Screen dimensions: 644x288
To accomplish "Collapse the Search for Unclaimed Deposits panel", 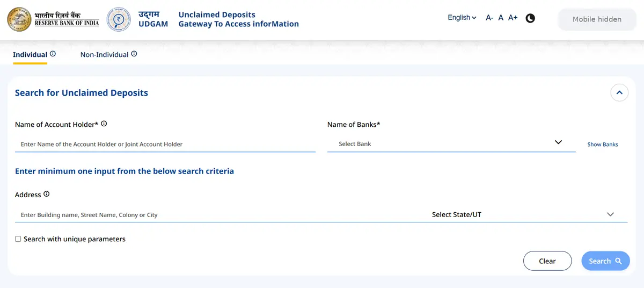I will tap(619, 93).
